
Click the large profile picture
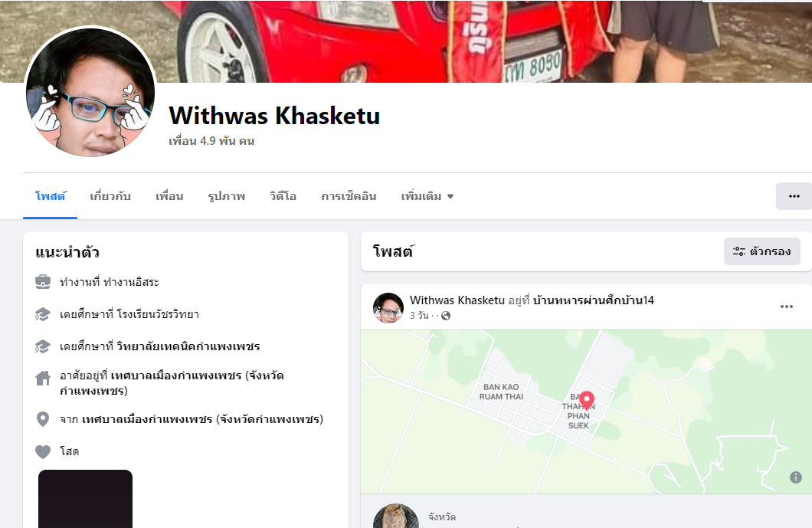click(x=90, y=92)
